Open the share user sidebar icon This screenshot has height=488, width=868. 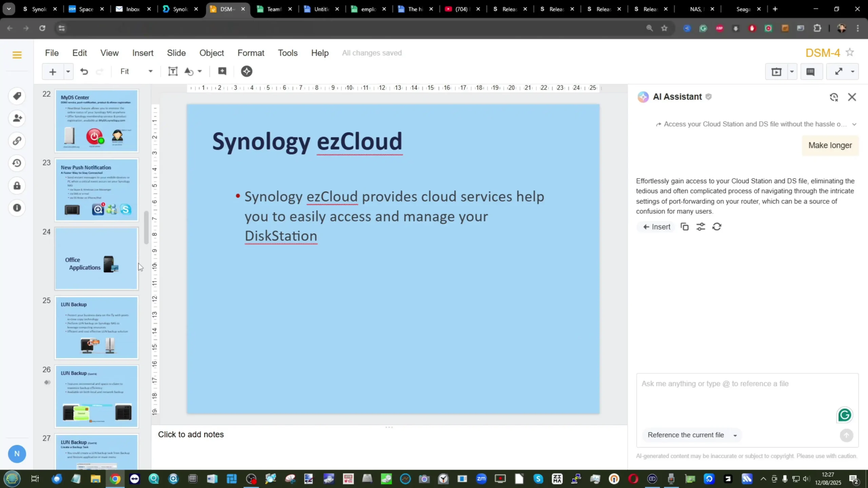tap(17, 118)
